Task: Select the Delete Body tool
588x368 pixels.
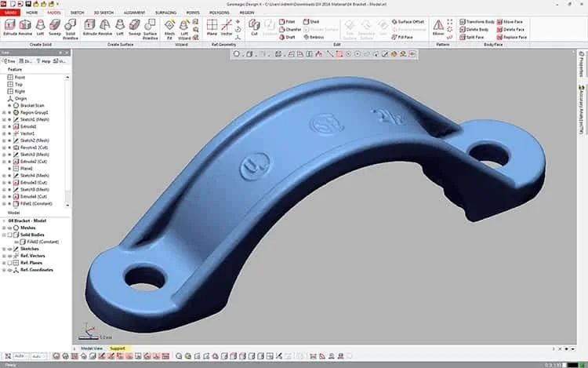Action: [x=474, y=29]
